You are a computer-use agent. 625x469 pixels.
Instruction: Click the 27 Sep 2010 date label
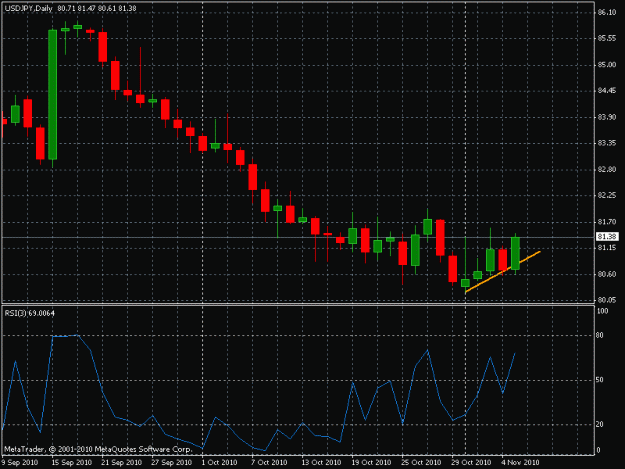click(171, 462)
